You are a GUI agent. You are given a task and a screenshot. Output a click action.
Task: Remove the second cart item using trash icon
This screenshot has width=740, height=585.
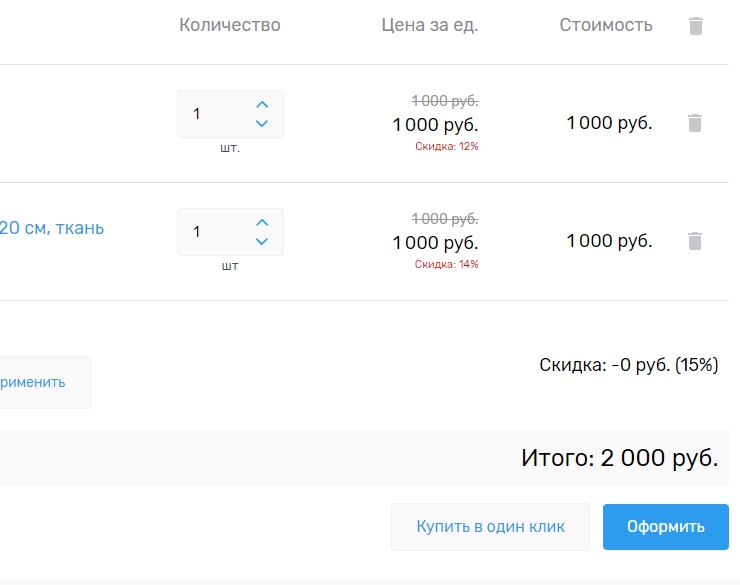click(696, 241)
